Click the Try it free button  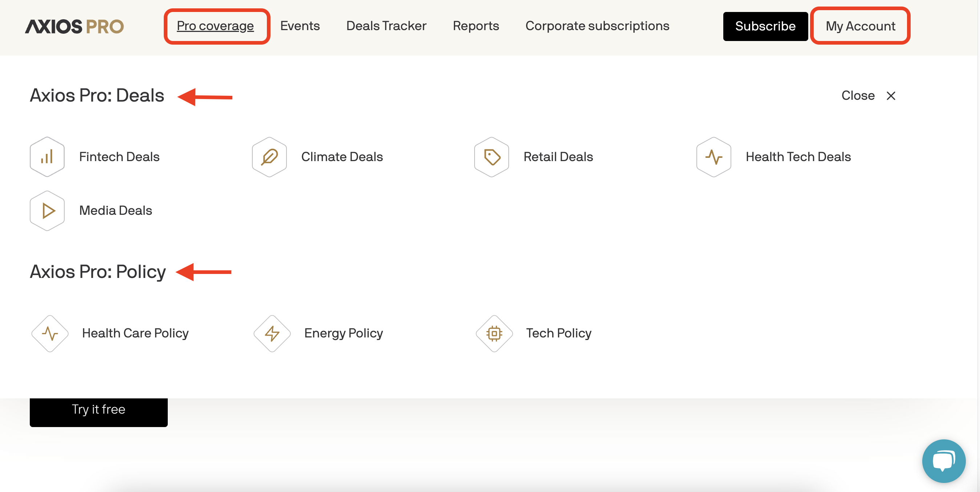tap(98, 409)
